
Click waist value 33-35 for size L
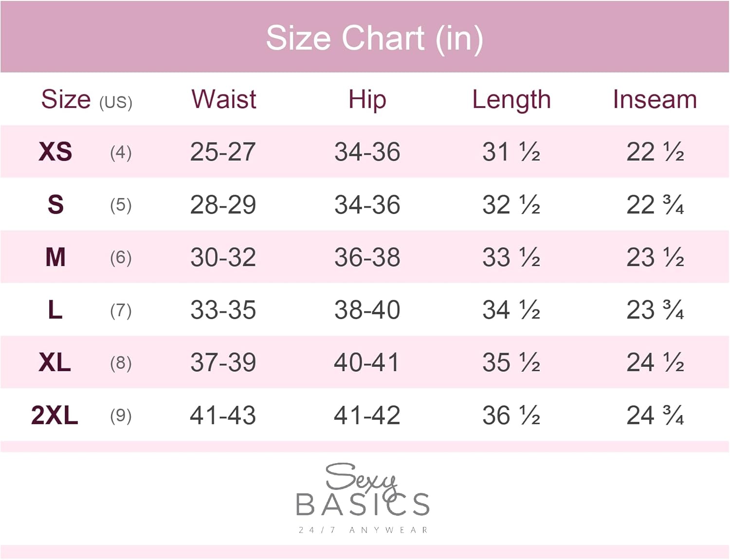pyautogui.click(x=223, y=310)
